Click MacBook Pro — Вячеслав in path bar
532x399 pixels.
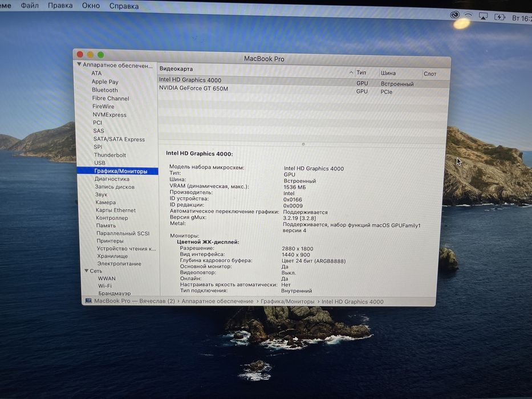(135, 300)
